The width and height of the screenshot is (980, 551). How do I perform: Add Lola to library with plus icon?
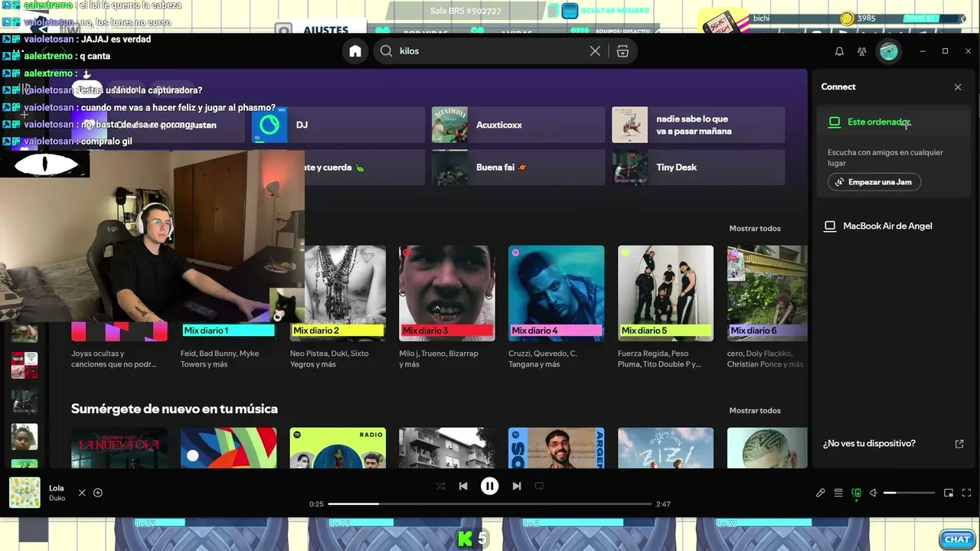click(x=98, y=493)
